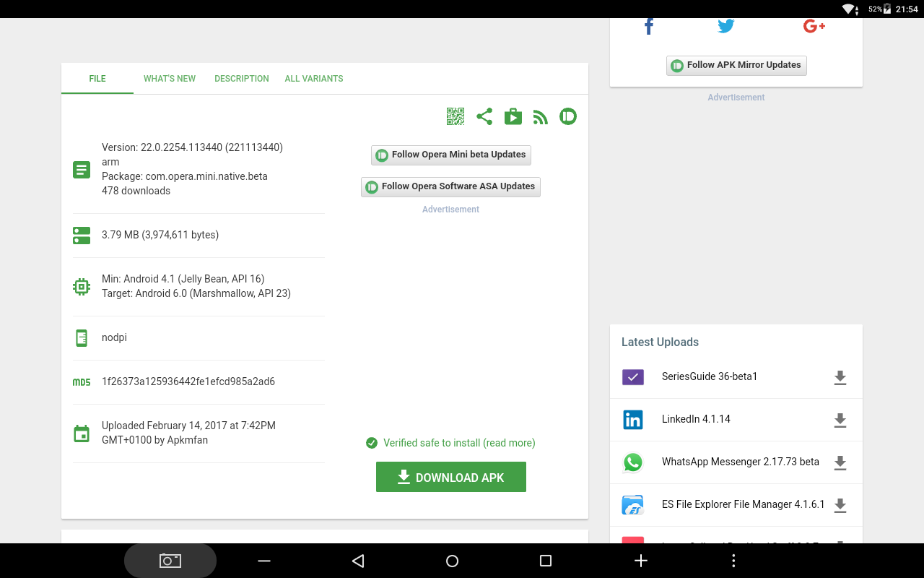Click Min: Android 4.1 Jelly Bean text

[x=183, y=279]
